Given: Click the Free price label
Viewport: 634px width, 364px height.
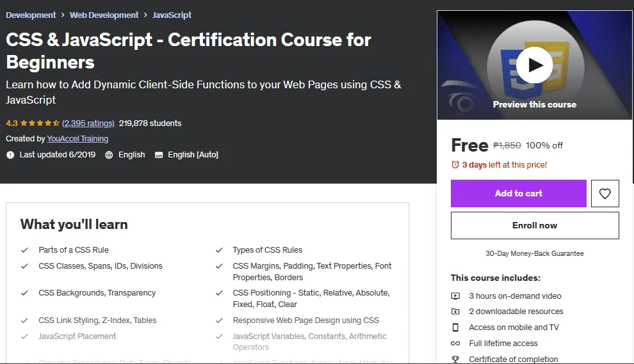Looking at the screenshot, I should [469, 145].
